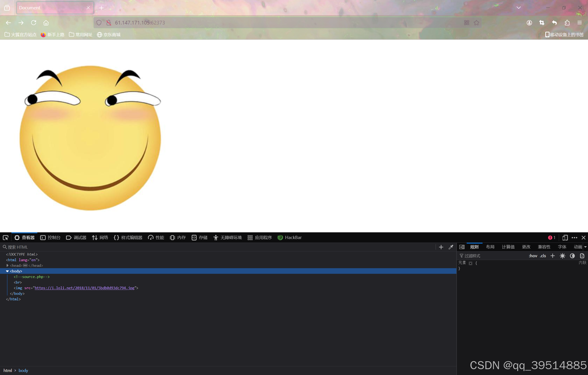This screenshot has width=588, height=375.
Task: Add a new CSS rule with plus icon
Action: [553, 256]
